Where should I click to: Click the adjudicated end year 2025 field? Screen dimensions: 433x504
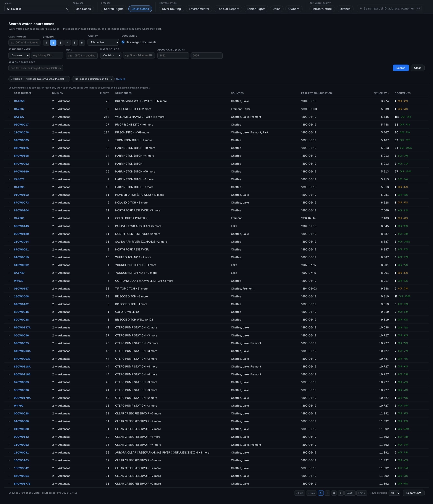(x=206, y=56)
